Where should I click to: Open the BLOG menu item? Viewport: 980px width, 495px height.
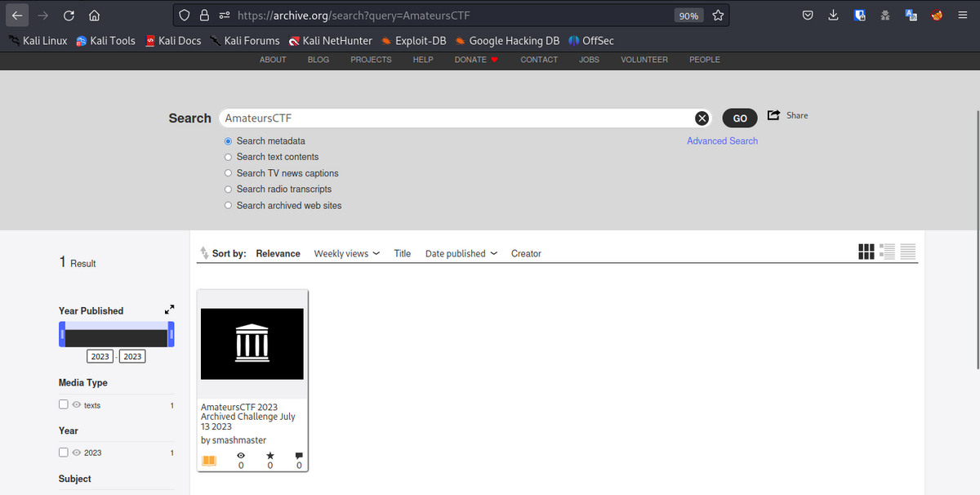point(318,60)
